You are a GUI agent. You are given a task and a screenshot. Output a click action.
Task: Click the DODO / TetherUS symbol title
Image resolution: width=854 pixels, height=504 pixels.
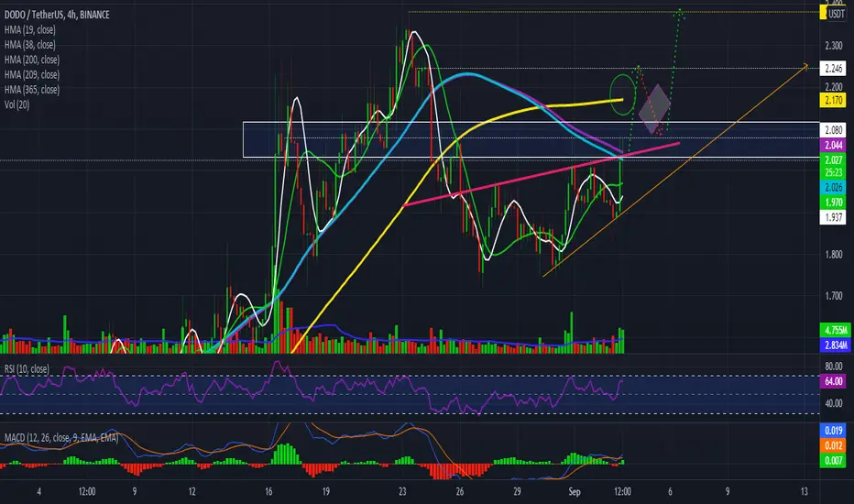(57, 15)
